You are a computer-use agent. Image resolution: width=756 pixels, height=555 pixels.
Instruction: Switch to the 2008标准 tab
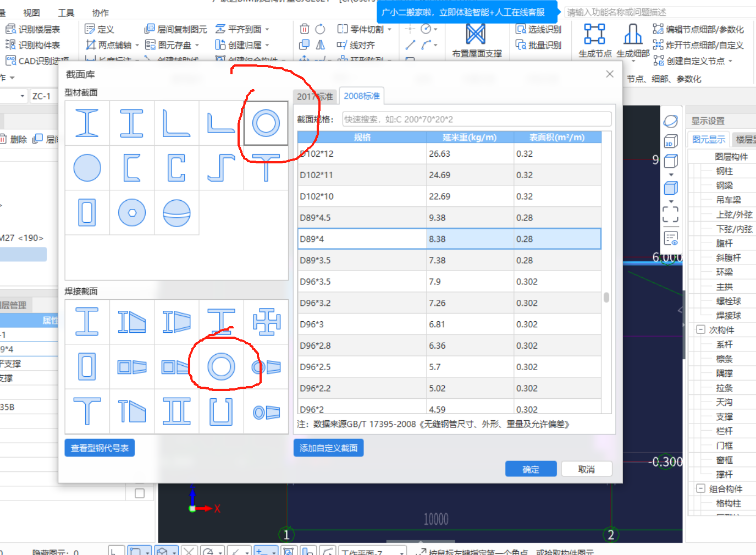[x=362, y=96]
